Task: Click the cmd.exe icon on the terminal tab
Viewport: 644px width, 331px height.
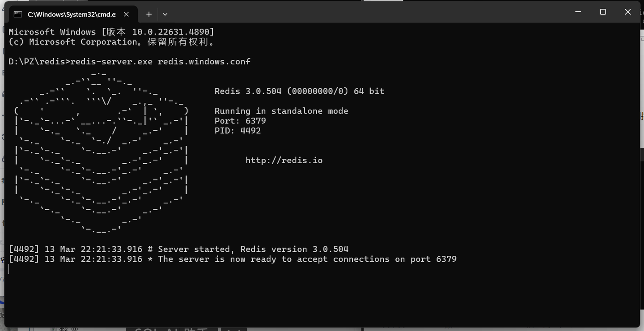Action: pyautogui.click(x=17, y=14)
